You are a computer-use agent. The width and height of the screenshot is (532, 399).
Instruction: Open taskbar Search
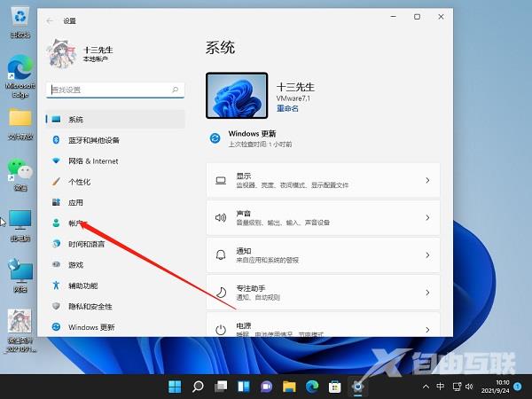198,386
